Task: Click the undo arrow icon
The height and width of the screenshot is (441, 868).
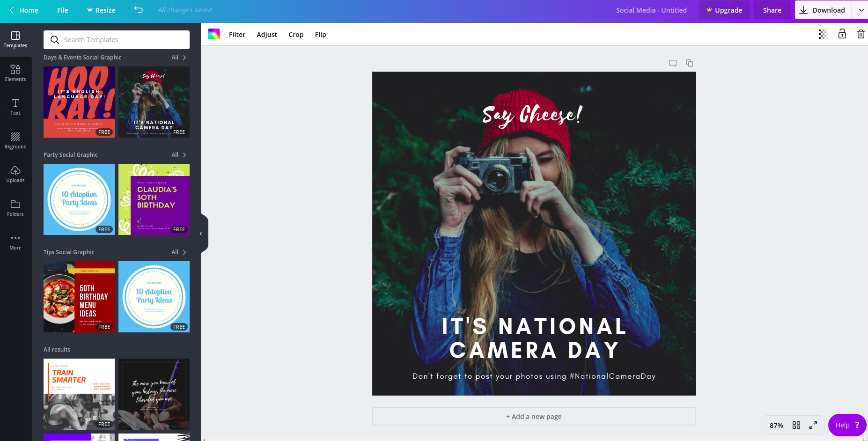Action: [x=138, y=10]
